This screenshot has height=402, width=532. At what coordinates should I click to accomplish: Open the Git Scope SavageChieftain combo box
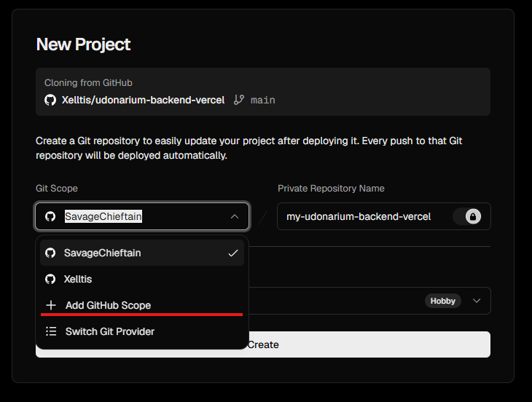[x=142, y=216]
